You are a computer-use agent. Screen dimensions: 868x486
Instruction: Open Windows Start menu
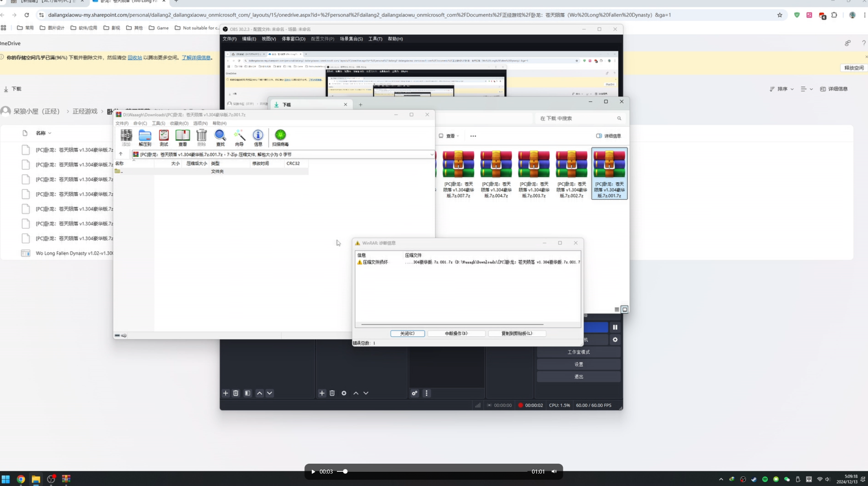click(x=5, y=479)
